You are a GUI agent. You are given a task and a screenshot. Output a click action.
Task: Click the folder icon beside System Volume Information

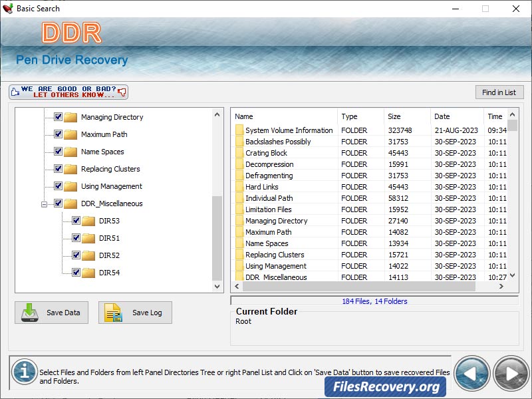[x=241, y=130]
